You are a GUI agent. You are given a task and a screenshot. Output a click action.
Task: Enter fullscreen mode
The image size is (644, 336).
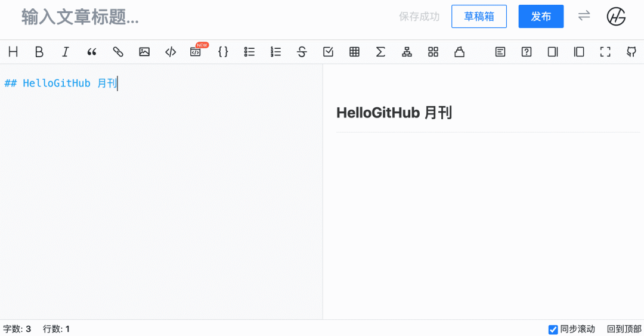click(x=605, y=52)
